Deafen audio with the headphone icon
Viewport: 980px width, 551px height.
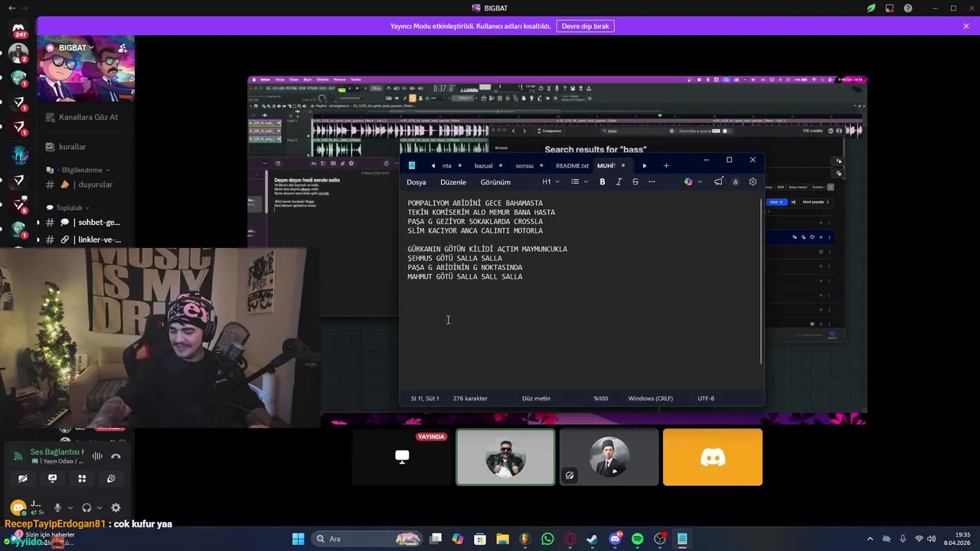(x=87, y=507)
